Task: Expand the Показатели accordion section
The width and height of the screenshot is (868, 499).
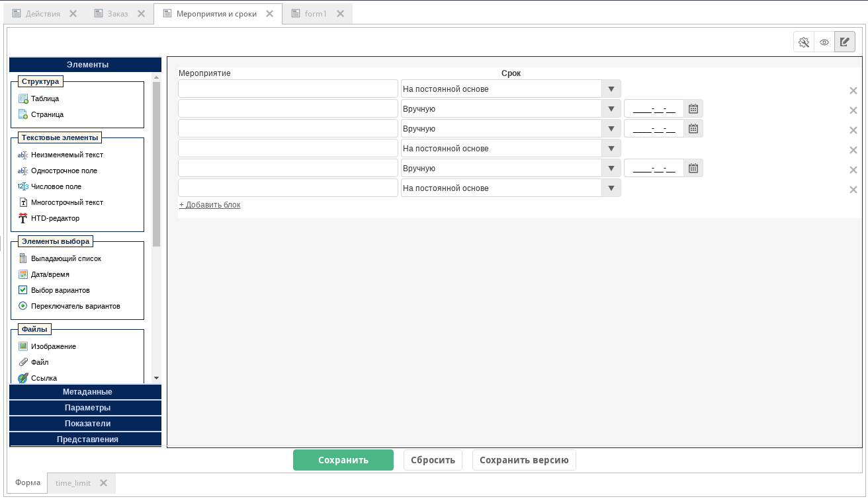Action: (85, 424)
